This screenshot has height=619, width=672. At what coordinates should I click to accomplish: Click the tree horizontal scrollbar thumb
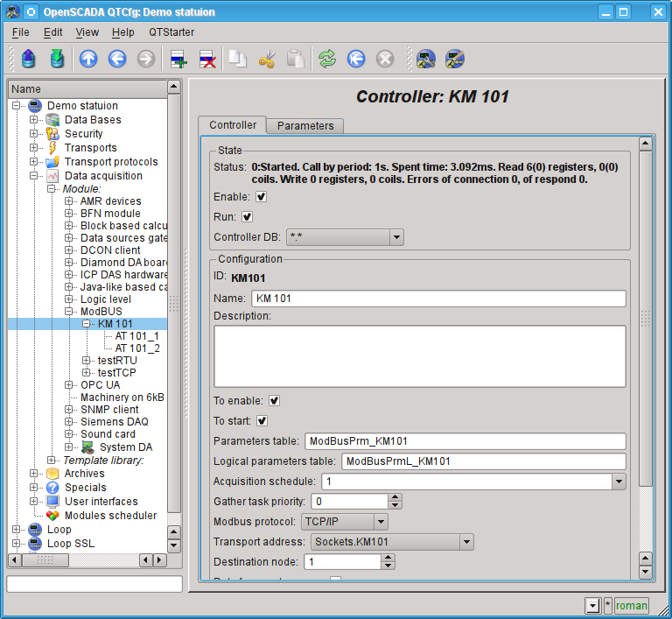click(45, 559)
